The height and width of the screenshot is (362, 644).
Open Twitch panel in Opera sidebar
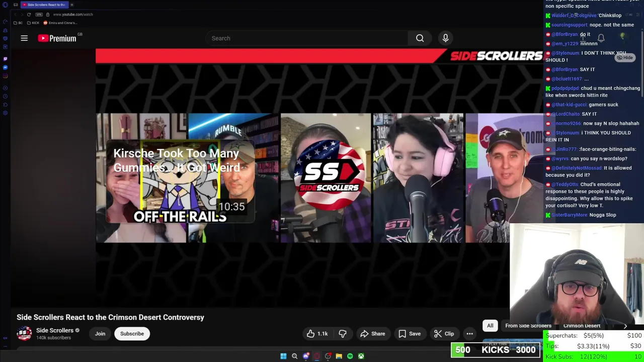[x=6, y=59]
